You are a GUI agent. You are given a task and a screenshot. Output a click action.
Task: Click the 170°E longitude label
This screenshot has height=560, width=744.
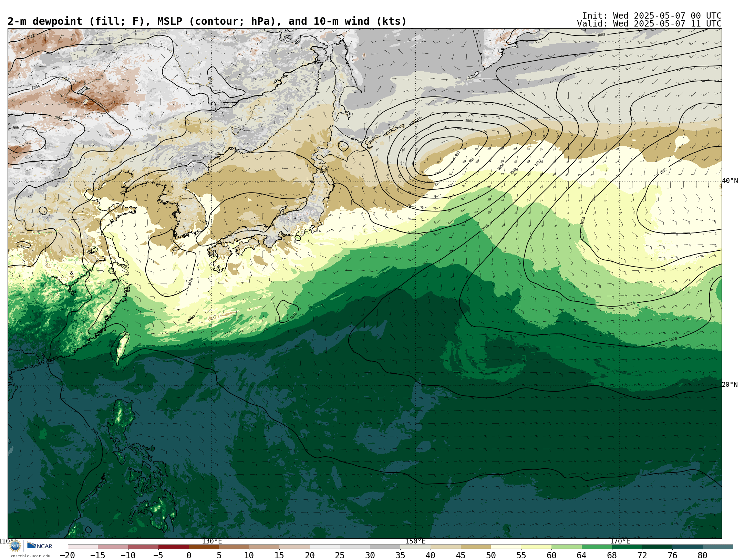(620, 541)
